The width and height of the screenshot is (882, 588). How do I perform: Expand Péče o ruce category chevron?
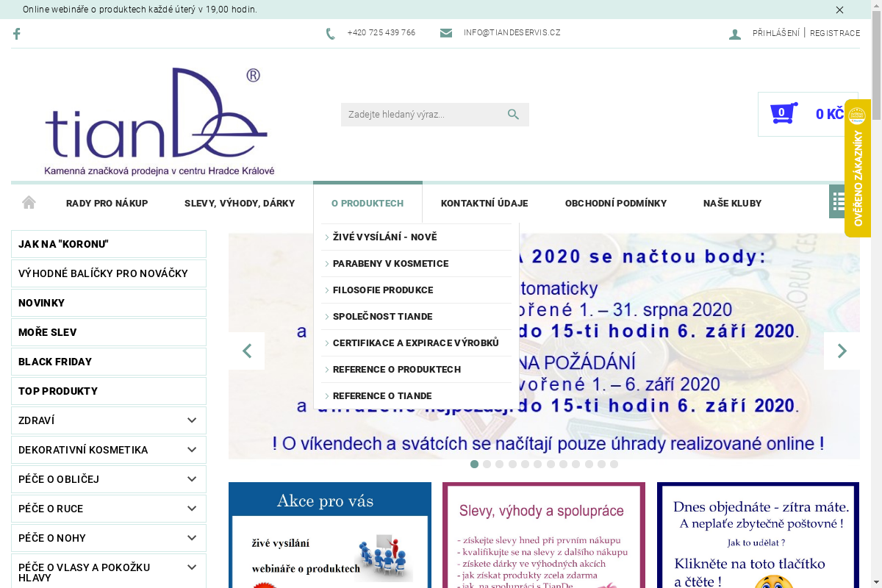point(192,509)
